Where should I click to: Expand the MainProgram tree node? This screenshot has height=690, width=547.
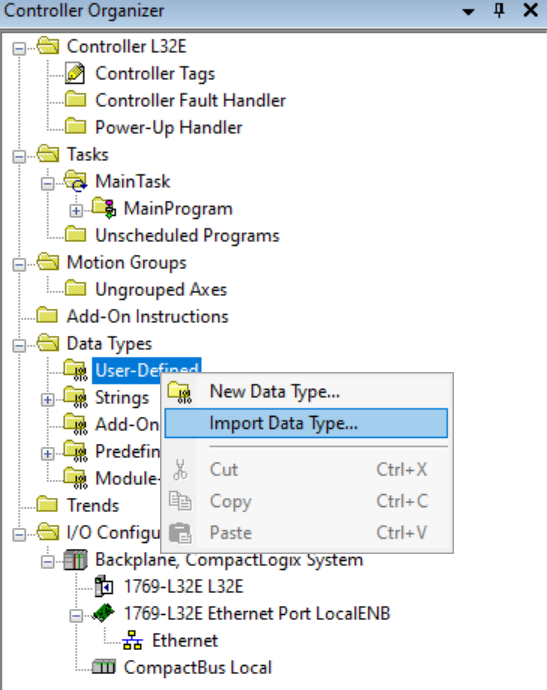coord(76,211)
